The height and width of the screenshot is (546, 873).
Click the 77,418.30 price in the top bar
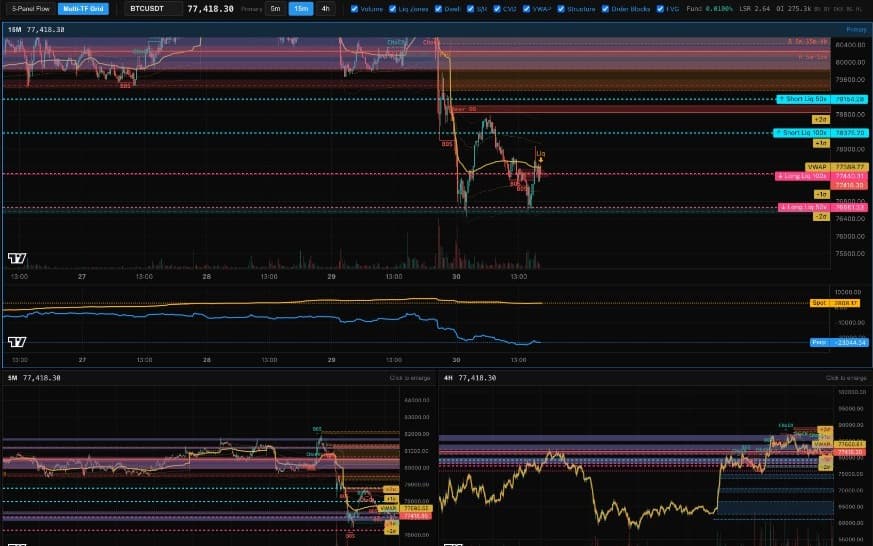click(x=210, y=9)
